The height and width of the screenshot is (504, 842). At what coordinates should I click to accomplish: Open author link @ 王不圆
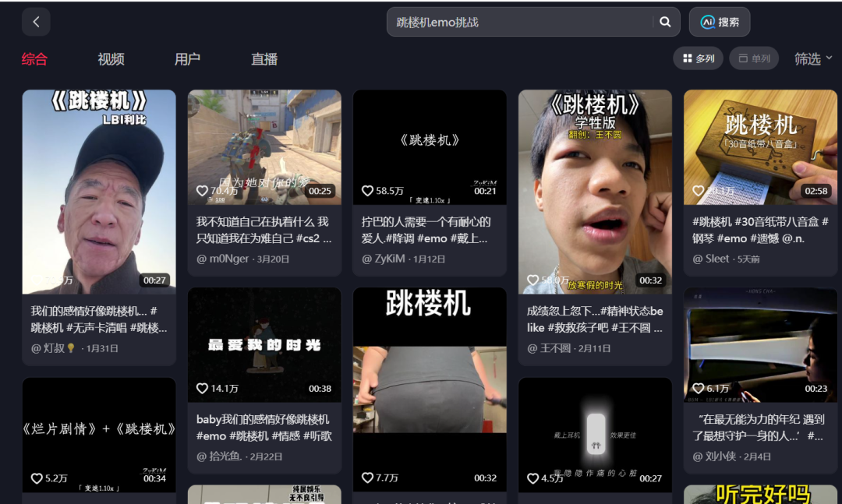(549, 348)
